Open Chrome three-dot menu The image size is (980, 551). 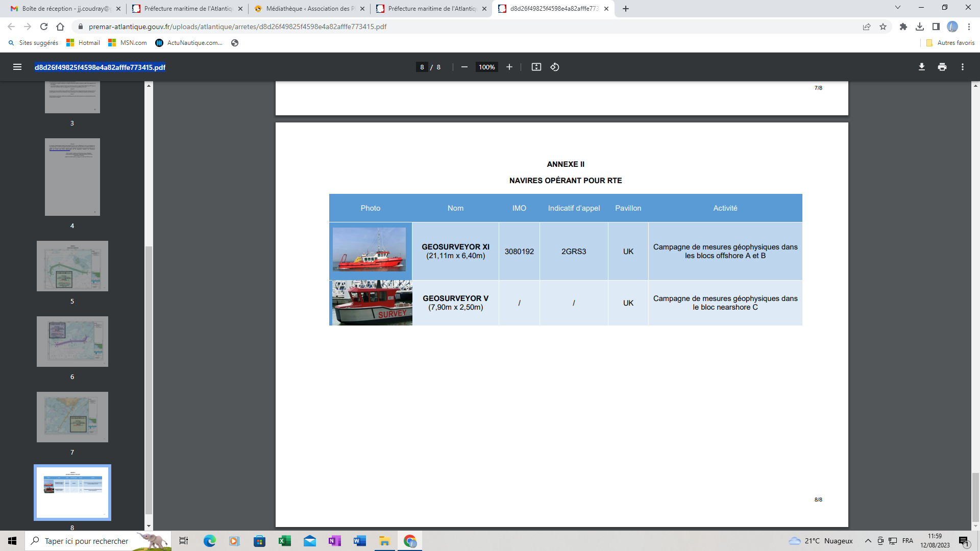tap(969, 27)
